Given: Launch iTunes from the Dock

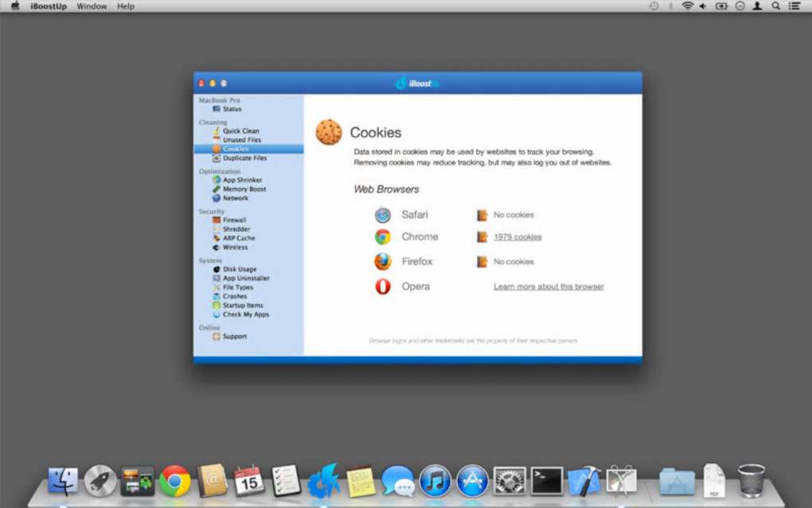Looking at the screenshot, I should tap(435, 481).
